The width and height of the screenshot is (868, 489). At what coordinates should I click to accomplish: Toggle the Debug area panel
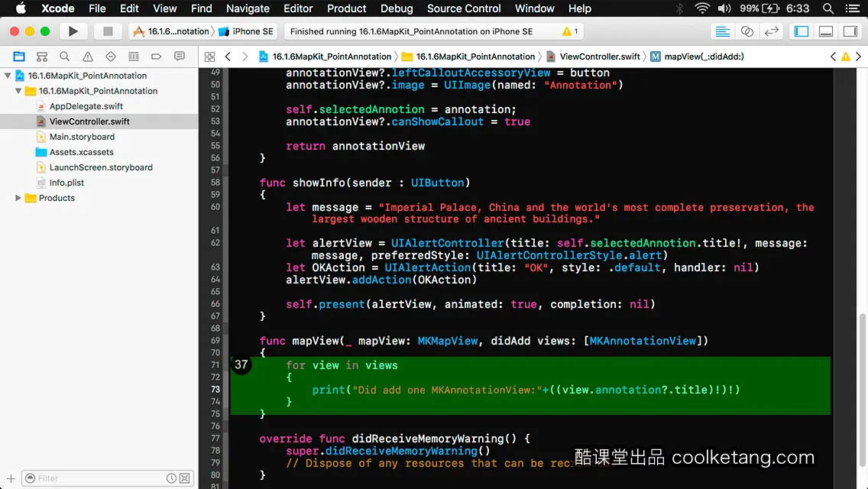[826, 31]
